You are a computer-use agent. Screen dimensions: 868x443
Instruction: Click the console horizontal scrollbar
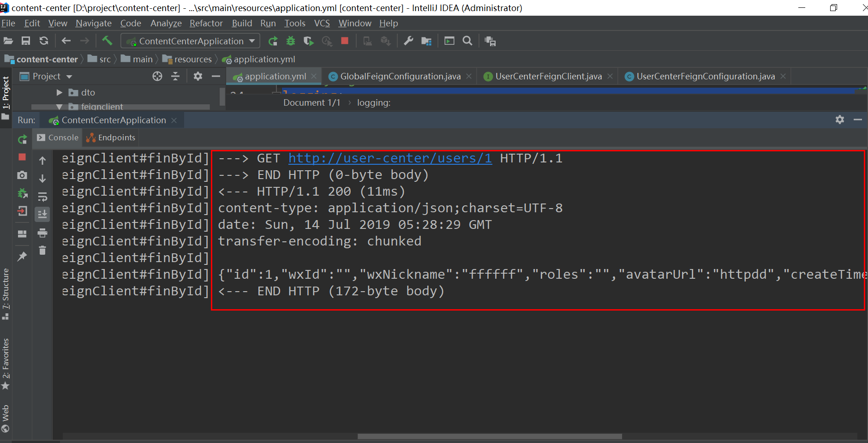490,437
